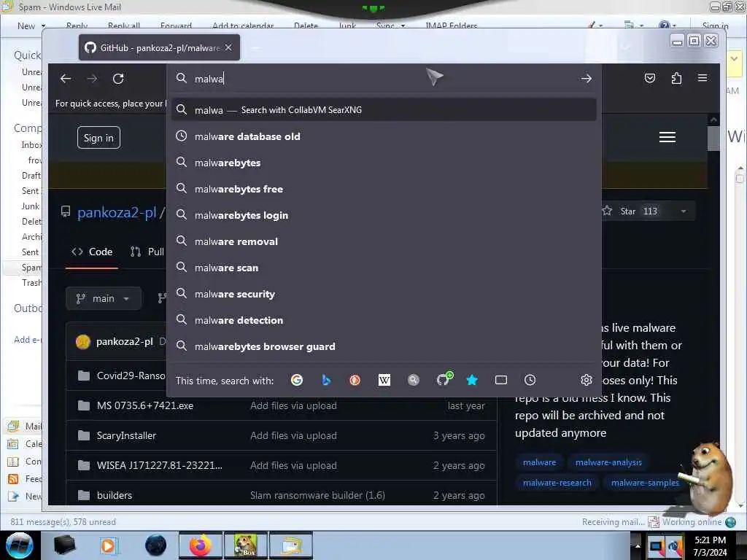Open the Pull requests tab
Image resolution: width=747 pixels, height=560 pixels.
tap(147, 252)
